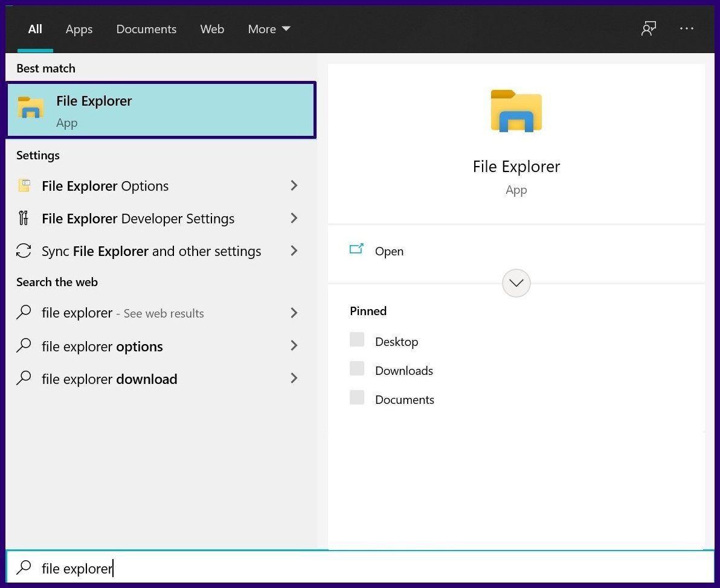Click the ellipsis menu in the top bar
Image resolution: width=720 pixels, height=588 pixels.
coord(686,28)
